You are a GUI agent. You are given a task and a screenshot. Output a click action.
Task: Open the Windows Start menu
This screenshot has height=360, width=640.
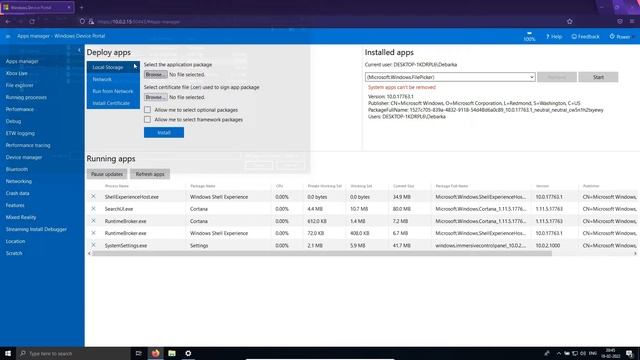(8, 353)
